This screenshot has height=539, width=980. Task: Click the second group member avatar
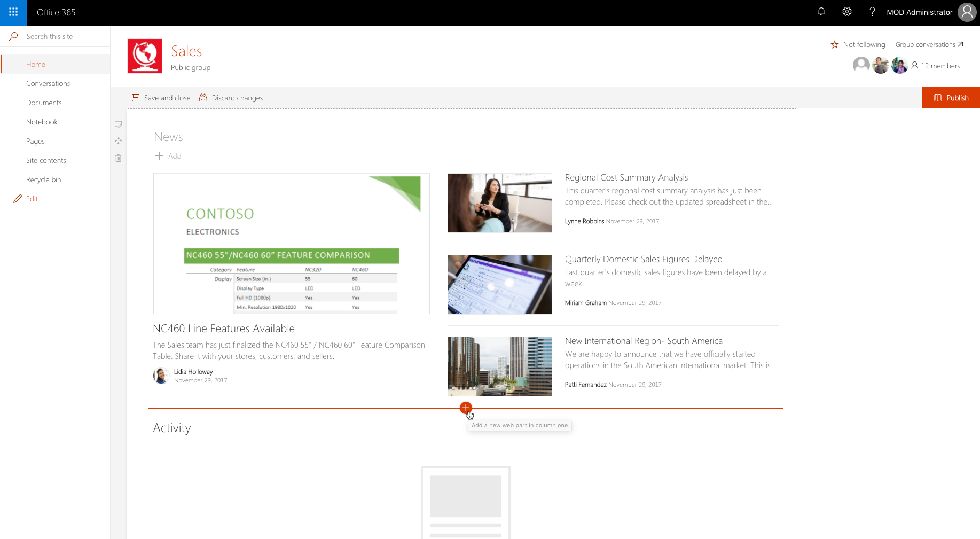click(x=881, y=66)
